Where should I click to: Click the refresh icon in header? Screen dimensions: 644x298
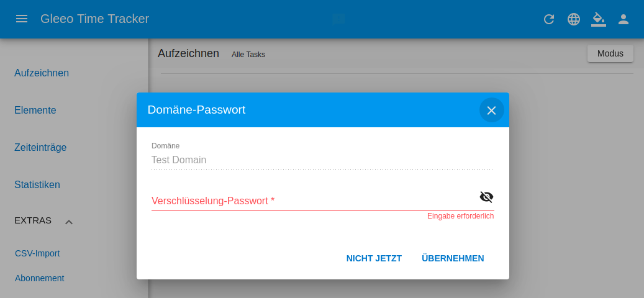point(549,19)
